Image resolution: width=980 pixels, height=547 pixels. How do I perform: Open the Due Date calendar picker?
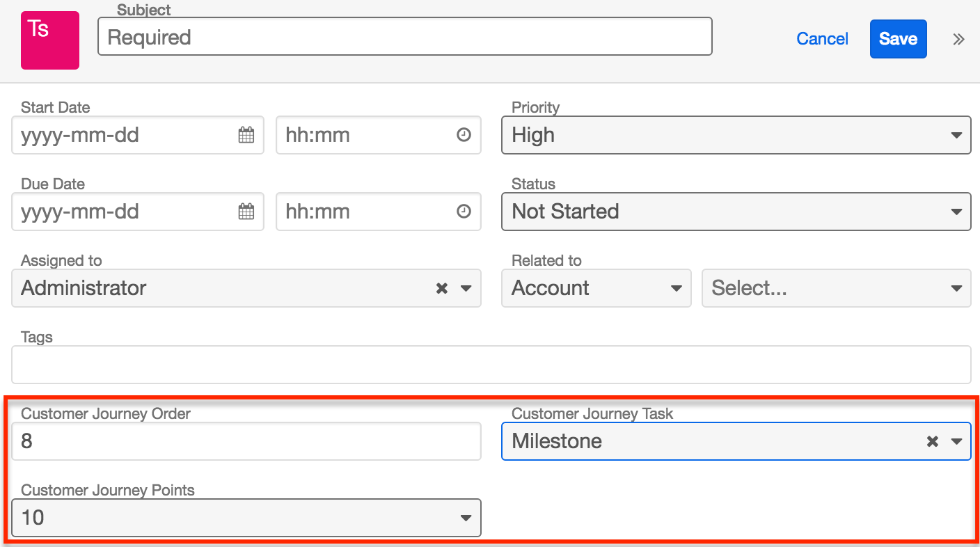246,212
